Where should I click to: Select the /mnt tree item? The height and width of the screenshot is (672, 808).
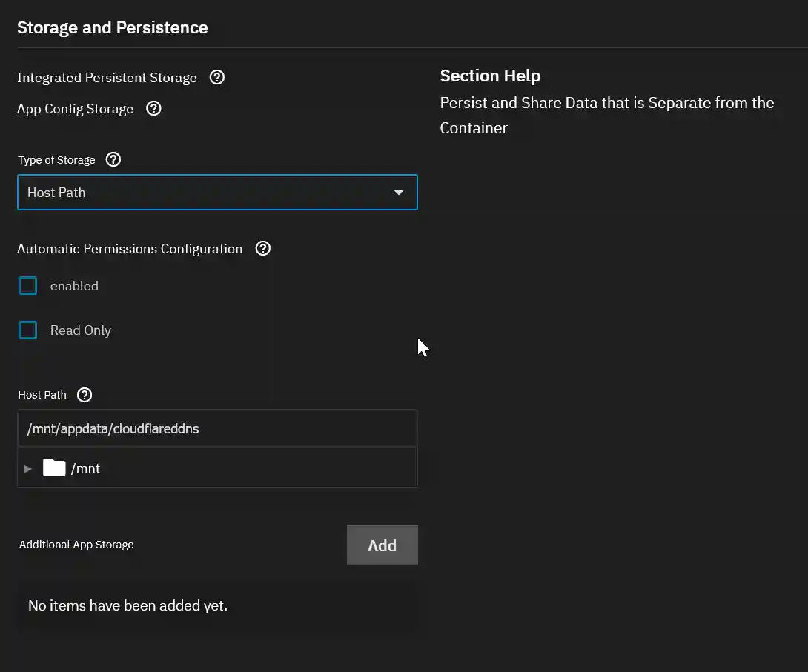(x=85, y=468)
